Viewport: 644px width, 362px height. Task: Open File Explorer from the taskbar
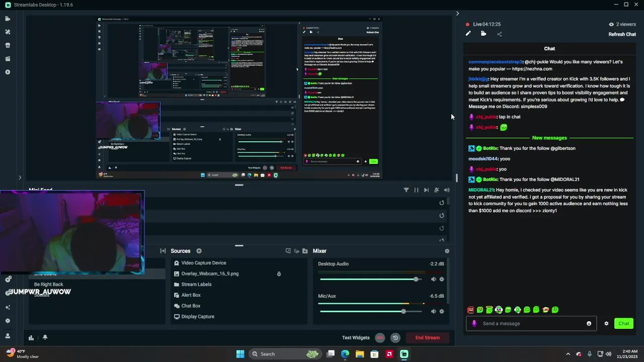point(360,354)
